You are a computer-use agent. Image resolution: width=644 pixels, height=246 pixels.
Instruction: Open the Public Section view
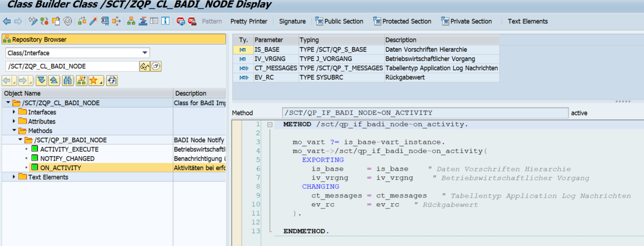click(340, 21)
